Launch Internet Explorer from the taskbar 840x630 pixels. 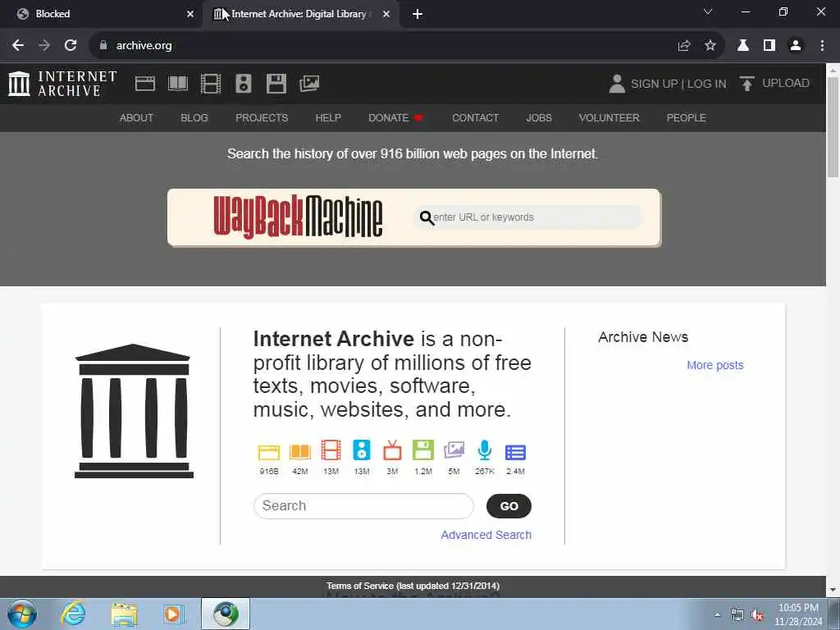[73, 614]
